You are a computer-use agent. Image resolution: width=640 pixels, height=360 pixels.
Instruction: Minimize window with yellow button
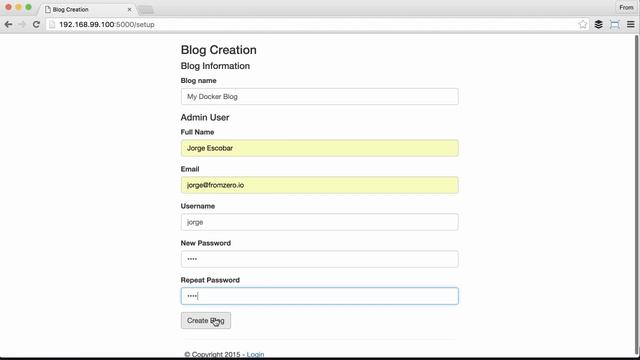tap(18, 7)
